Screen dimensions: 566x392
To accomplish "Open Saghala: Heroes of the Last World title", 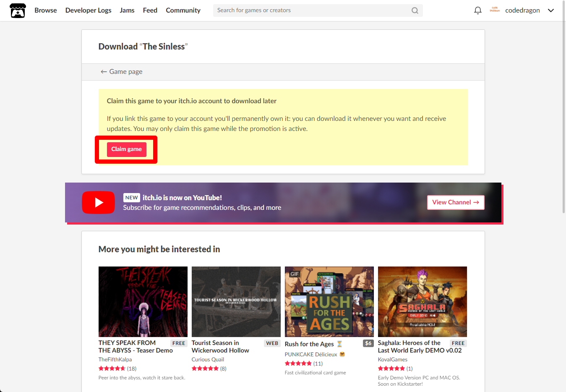I will [x=420, y=347].
